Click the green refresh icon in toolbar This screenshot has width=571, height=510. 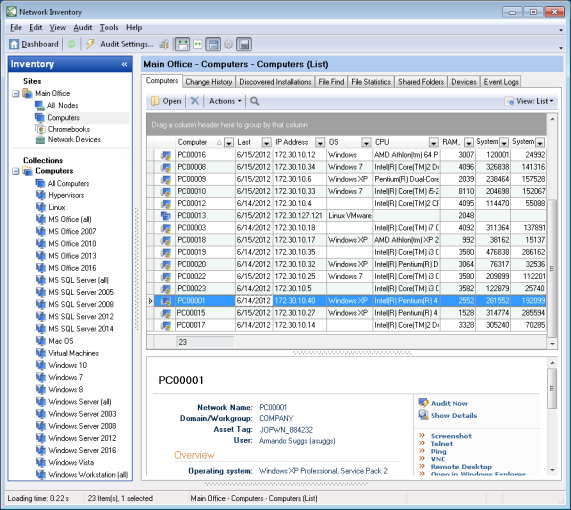71,44
